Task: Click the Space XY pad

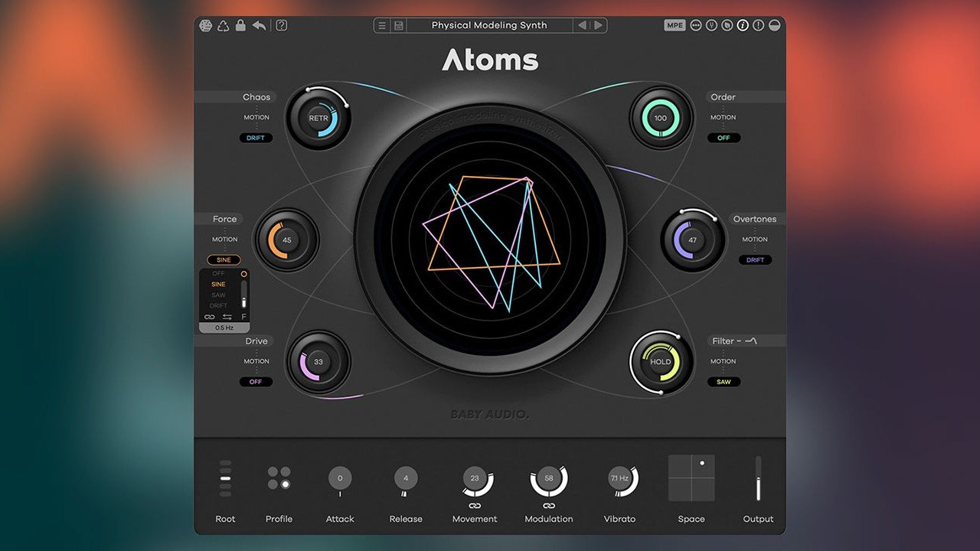Action: [691, 478]
